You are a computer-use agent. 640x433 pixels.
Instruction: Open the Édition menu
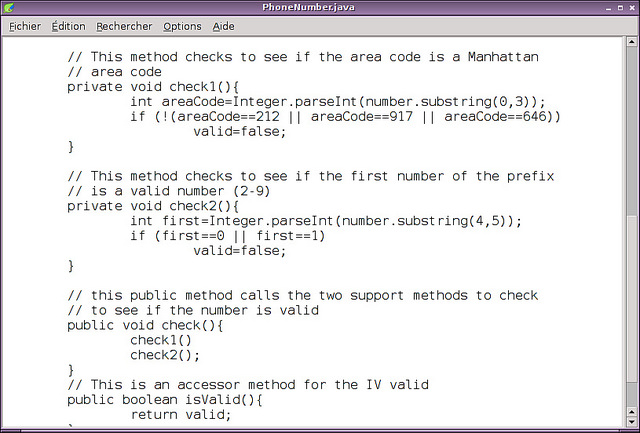(x=68, y=26)
